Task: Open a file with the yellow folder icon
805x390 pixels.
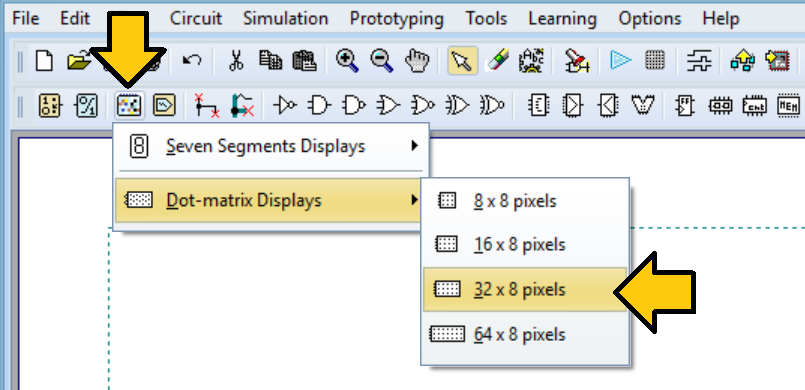Action: [78, 61]
